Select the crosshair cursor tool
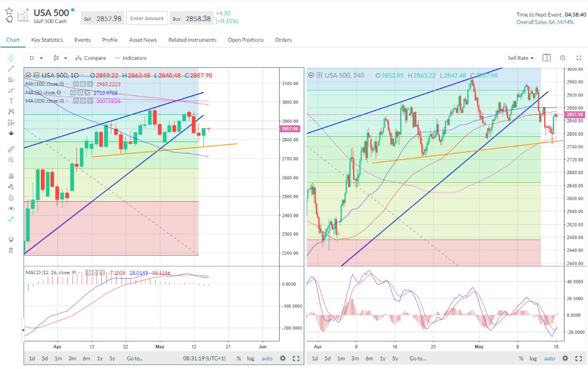The height and width of the screenshot is (369, 588). pos(11,58)
